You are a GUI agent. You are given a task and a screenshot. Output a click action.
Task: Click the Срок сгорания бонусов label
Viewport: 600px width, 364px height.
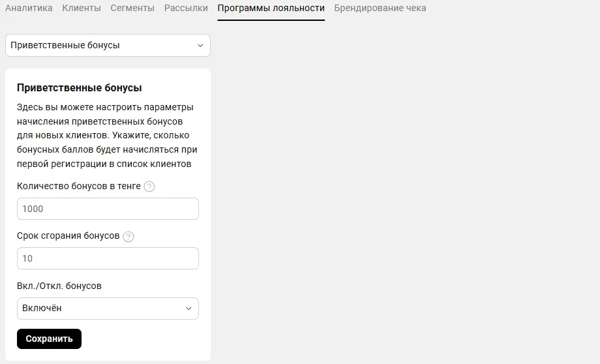[68, 235]
